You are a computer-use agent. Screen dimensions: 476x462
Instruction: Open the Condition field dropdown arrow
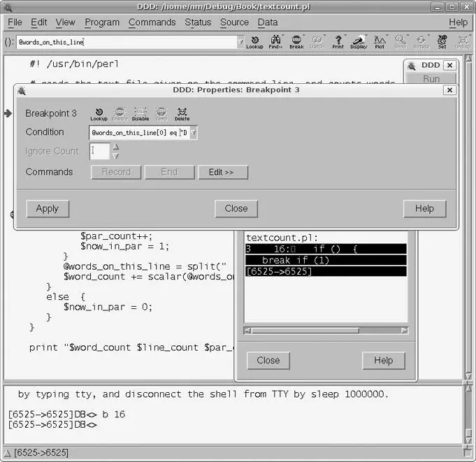tap(193, 133)
